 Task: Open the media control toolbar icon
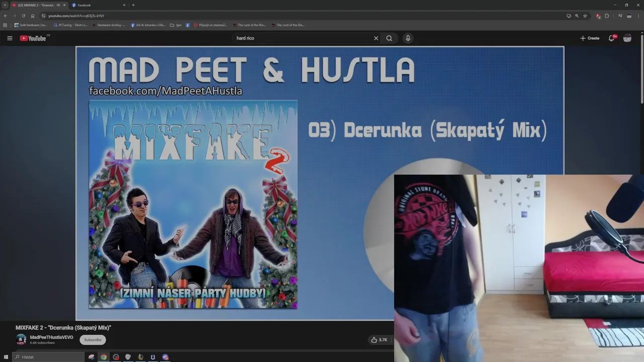[620, 16]
